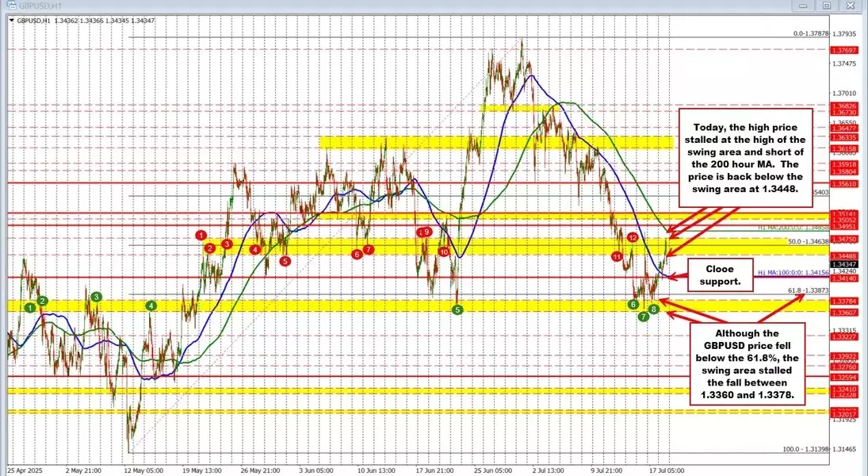This screenshot has width=868, height=476.
Task: Click the 1.37475 axis price value
Action: coord(845,63)
